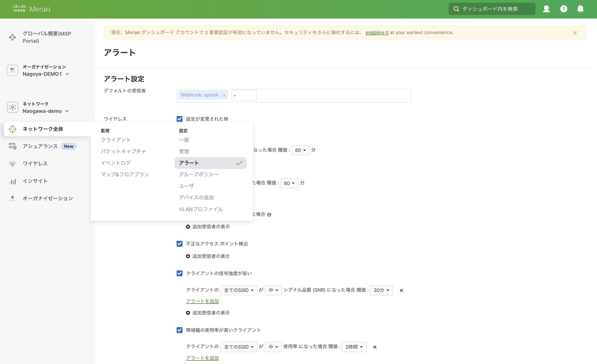597x364 pixels.
Task: Open グループポリシー from the 設定 menu
Action: click(x=199, y=174)
